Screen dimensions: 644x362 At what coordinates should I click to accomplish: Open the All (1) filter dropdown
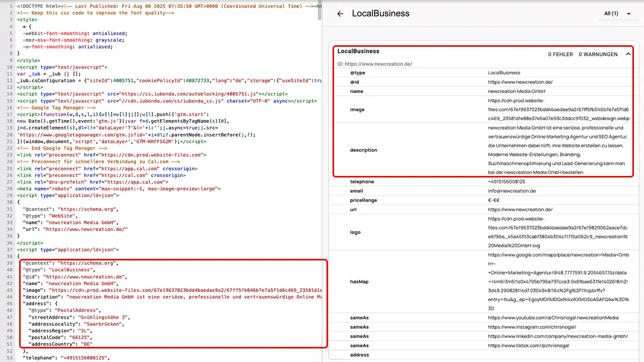617,14
